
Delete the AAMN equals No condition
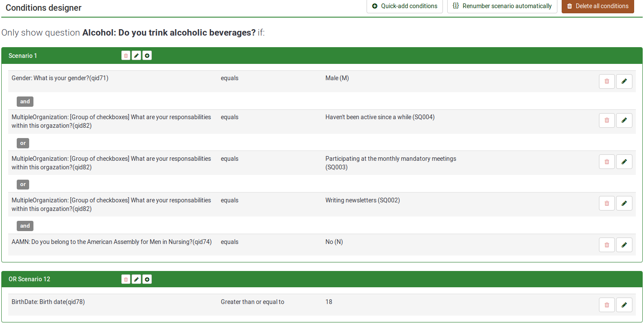click(x=607, y=245)
